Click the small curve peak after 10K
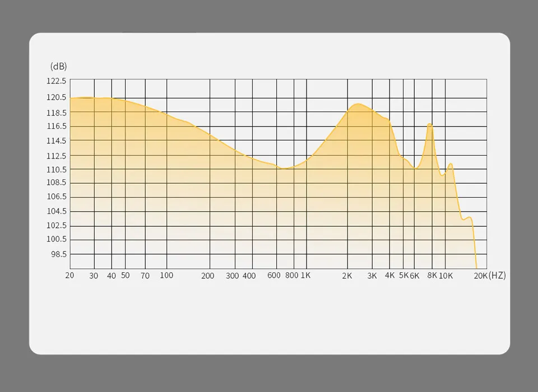The height and width of the screenshot is (392, 538). (x=451, y=164)
